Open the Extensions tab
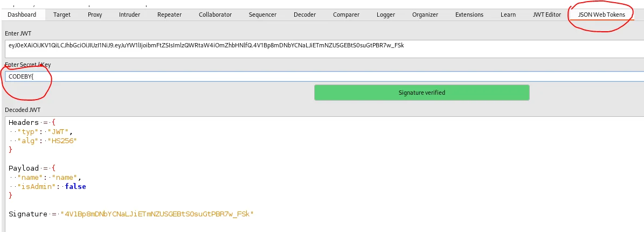The height and width of the screenshot is (232, 644). click(x=469, y=15)
